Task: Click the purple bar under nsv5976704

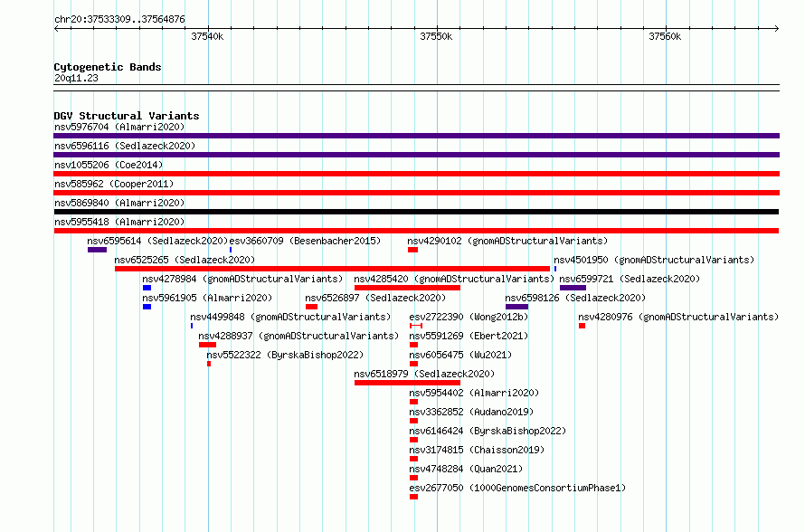Action: pos(416,136)
